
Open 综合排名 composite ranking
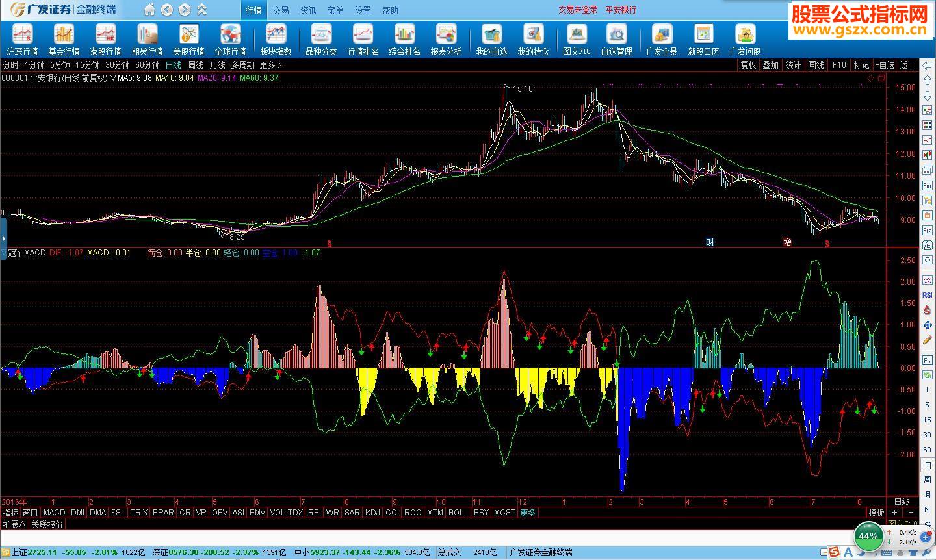coord(404,40)
